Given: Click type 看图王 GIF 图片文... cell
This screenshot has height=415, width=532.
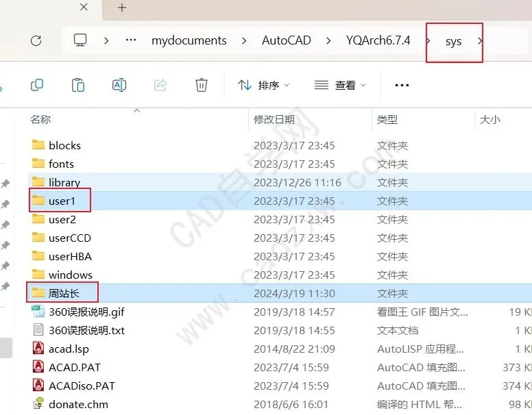Looking at the screenshot, I should 422,312.
